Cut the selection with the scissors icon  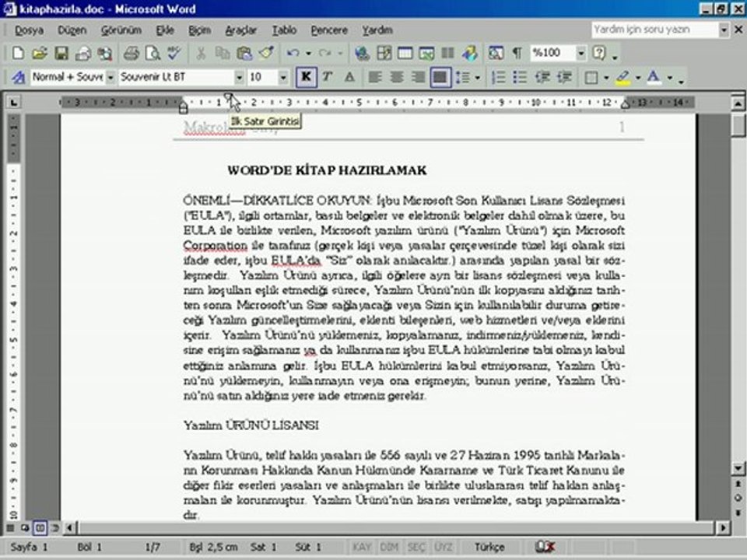pos(201,53)
